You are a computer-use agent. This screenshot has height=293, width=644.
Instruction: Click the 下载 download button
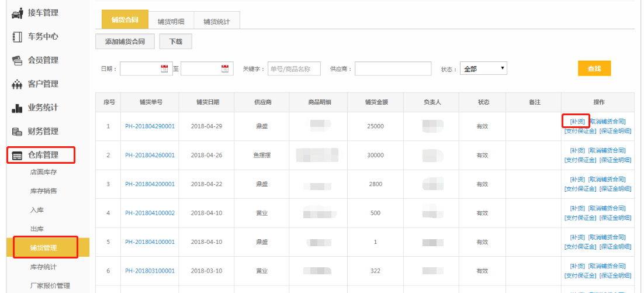[175, 42]
